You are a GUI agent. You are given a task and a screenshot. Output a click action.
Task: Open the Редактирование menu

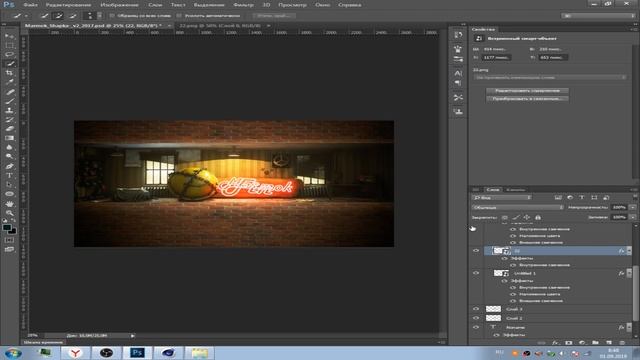point(68,5)
